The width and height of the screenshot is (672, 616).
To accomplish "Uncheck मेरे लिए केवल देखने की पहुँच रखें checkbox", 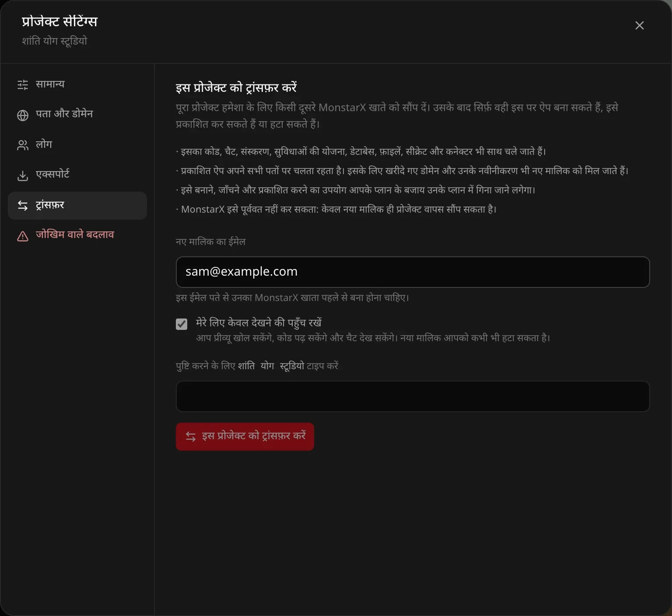I will click(182, 324).
